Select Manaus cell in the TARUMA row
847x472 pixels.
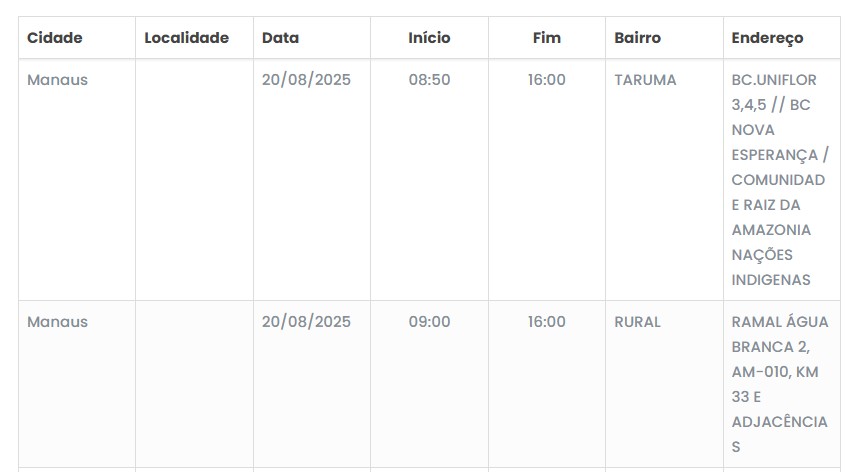(57, 80)
